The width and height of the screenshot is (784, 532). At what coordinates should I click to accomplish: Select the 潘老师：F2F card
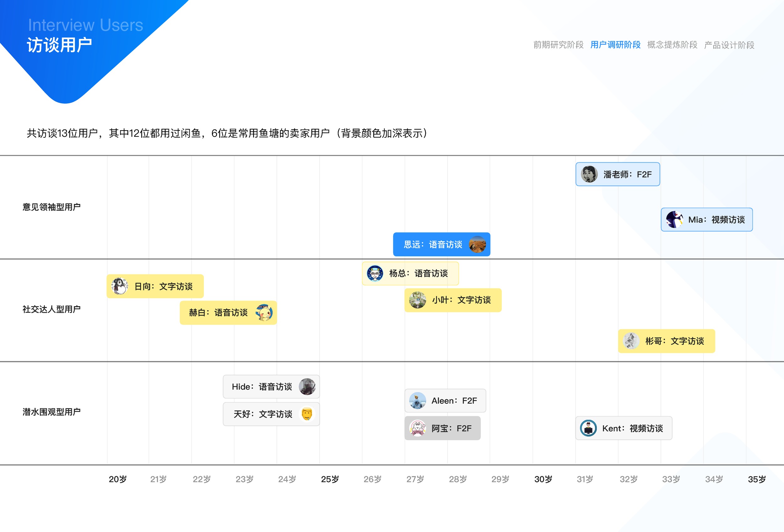click(618, 174)
